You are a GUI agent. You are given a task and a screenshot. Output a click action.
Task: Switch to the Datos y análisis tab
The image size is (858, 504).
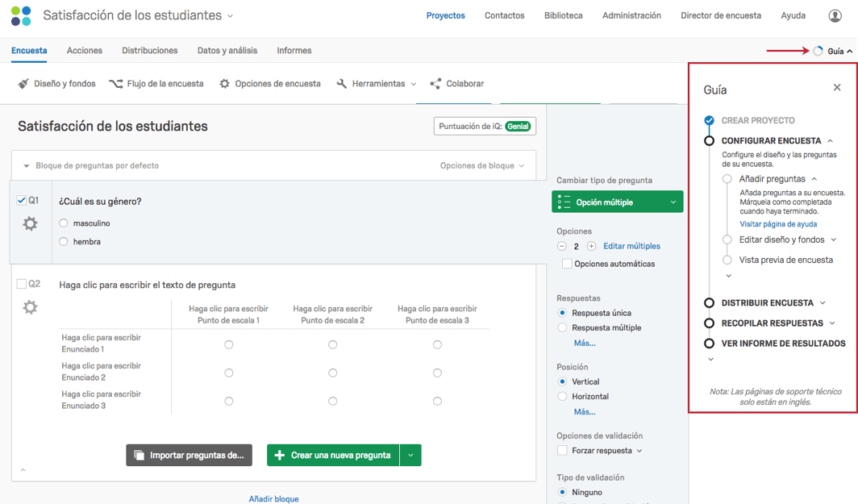coord(227,50)
